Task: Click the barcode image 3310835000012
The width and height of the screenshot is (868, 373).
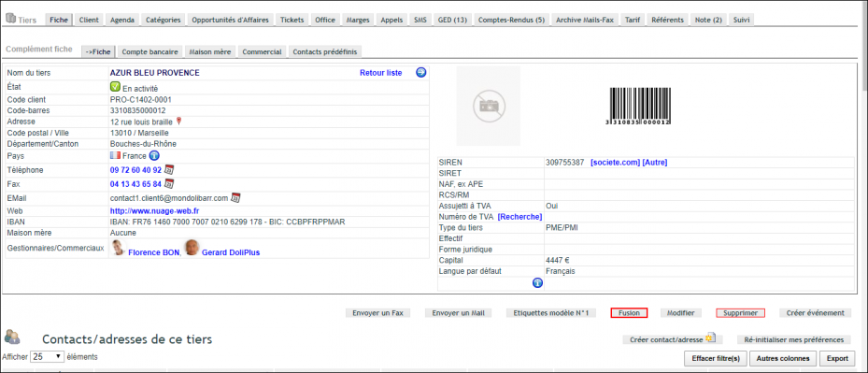Action: pyautogui.click(x=638, y=106)
